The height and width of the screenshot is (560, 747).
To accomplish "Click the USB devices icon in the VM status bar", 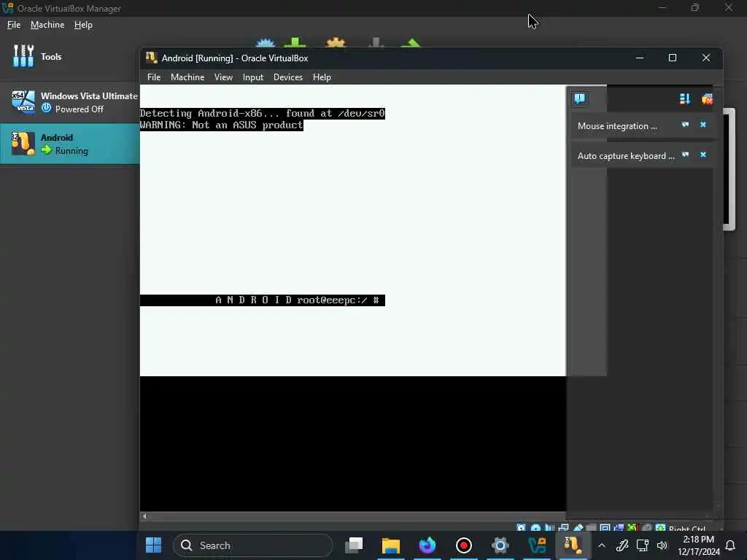I will (578, 528).
